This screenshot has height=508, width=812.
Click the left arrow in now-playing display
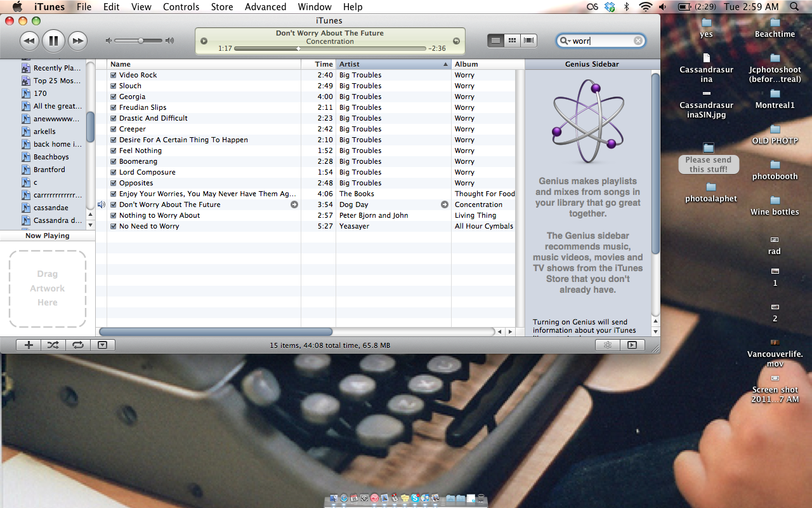coord(204,41)
